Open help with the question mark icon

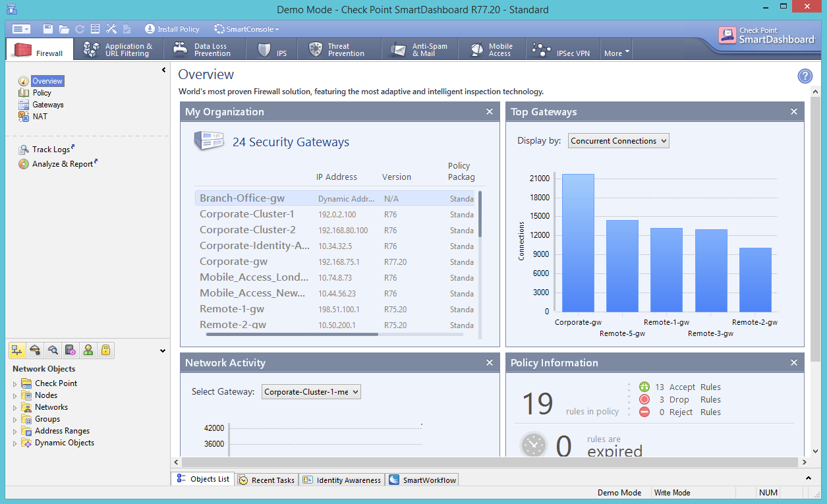(x=805, y=76)
